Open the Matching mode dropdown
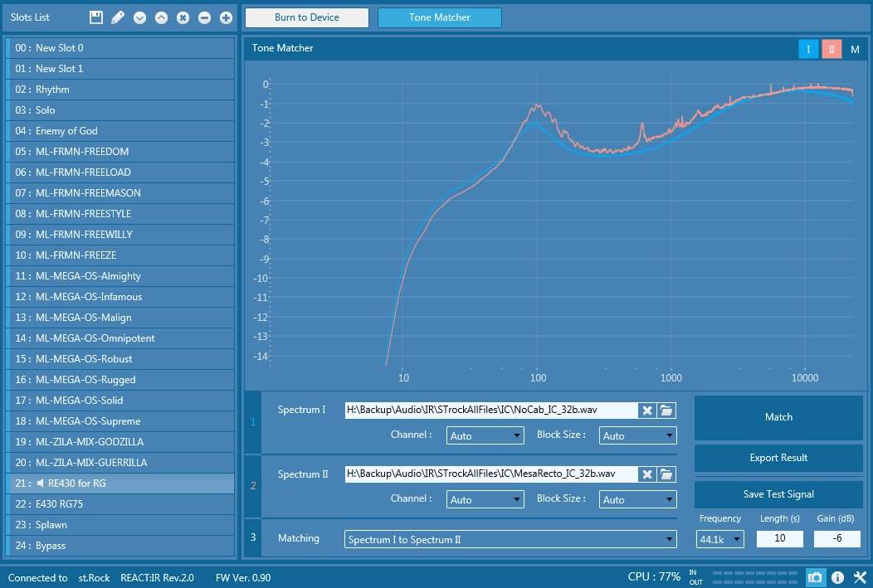 pos(510,539)
